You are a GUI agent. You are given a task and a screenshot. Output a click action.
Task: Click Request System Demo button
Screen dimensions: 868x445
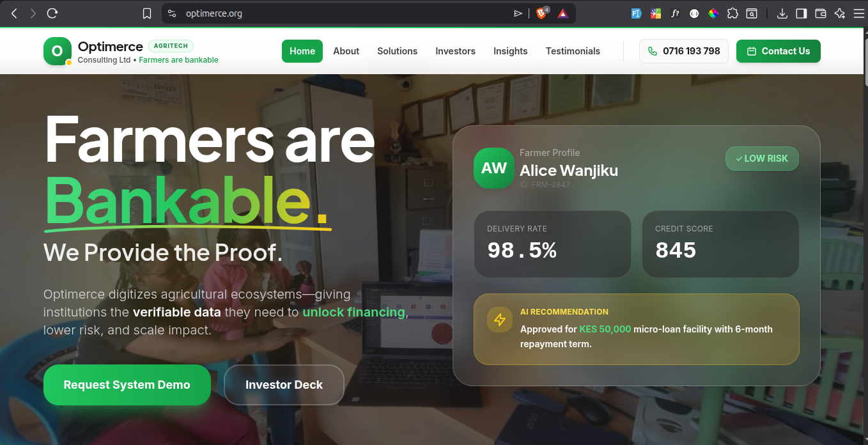click(x=127, y=385)
